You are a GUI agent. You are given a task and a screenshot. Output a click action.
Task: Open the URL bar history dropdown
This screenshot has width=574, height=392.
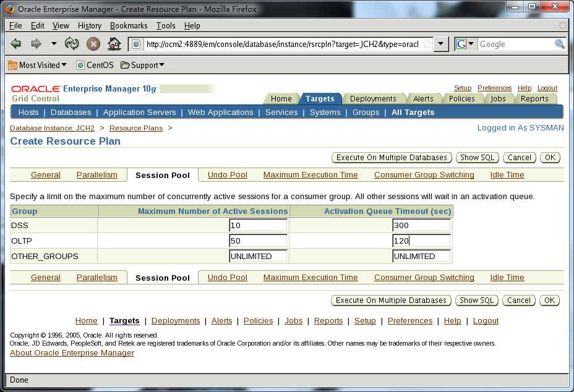pyautogui.click(x=441, y=44)
